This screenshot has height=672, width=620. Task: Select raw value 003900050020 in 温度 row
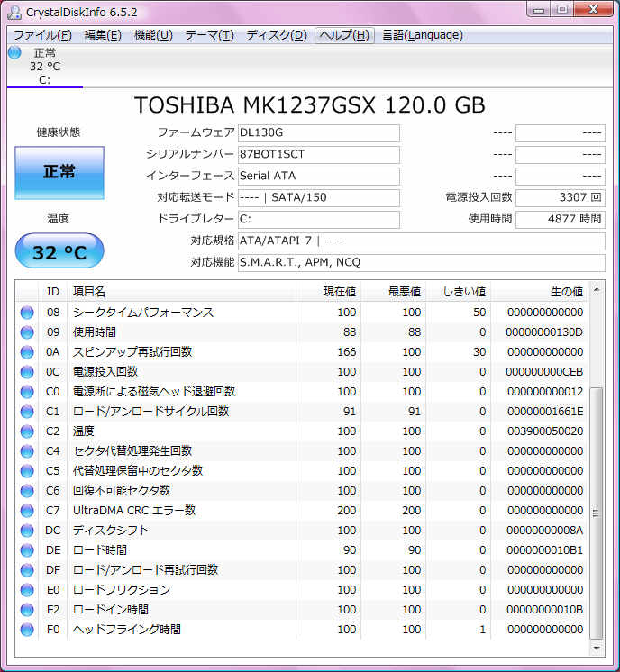[545, 431]
